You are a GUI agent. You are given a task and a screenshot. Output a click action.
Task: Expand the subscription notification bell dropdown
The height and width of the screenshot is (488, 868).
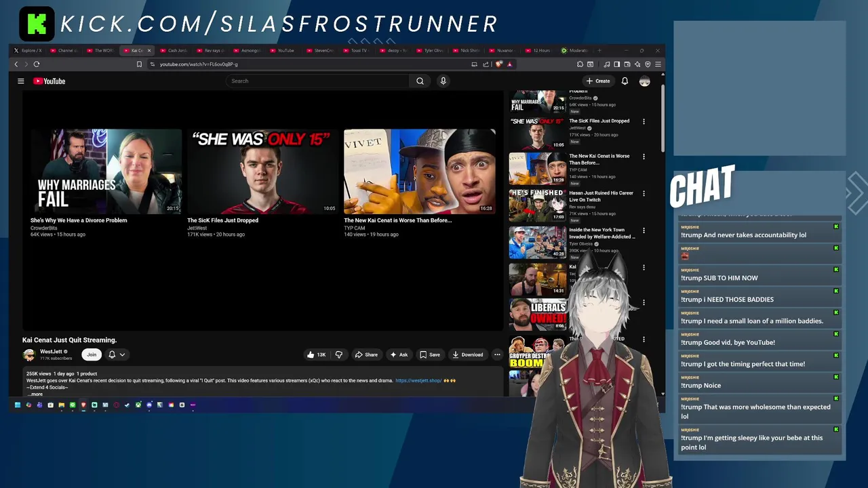coord(116,354)
